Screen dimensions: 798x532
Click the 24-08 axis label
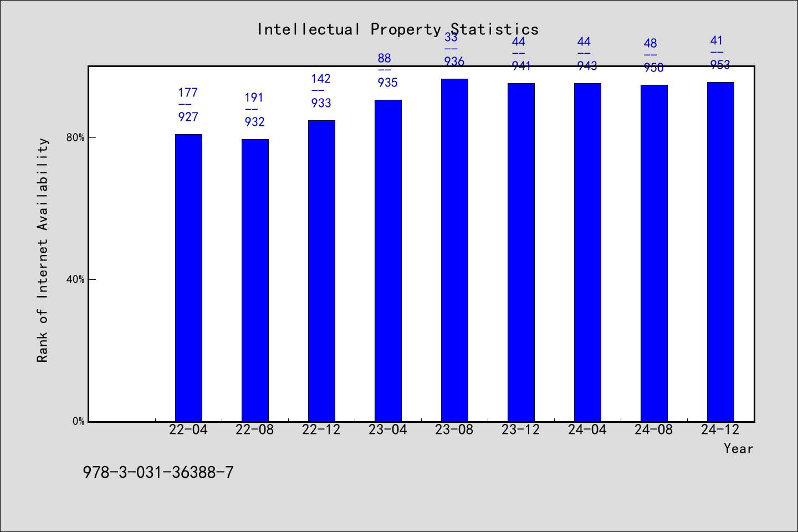(x=654, y=430)
